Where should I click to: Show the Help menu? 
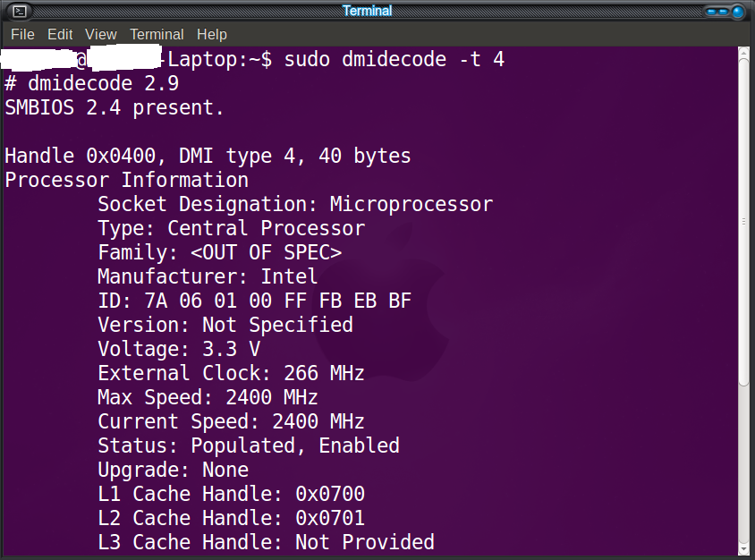pyautogui.click(x=212, y=34)
